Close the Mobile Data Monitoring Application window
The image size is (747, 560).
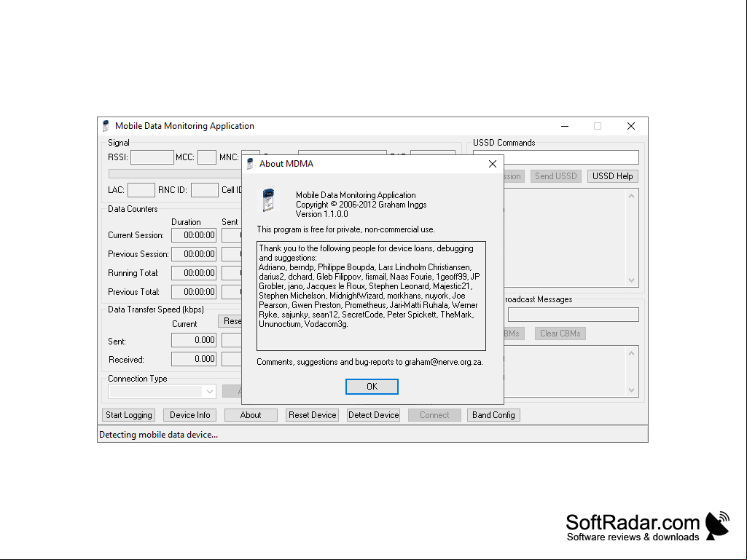pos(630,126)
